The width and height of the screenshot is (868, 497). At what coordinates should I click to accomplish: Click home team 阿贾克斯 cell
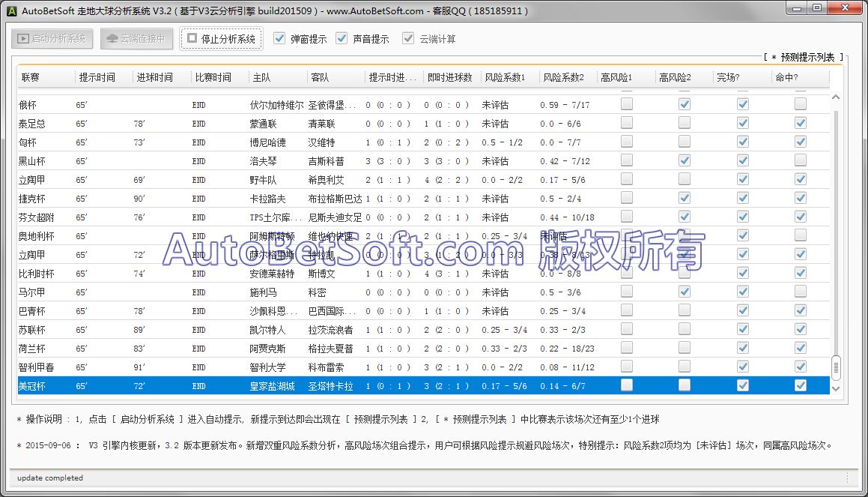(267, 349)
